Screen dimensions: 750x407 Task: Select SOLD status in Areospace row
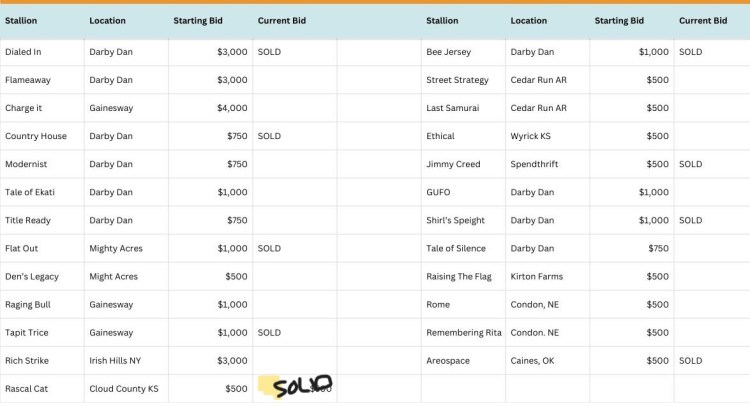pyautogui.click(x=690, y=360)
